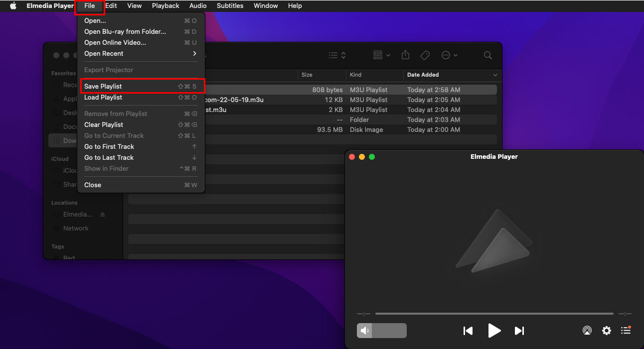Select the 93.5 MB Disk Image row
Image resolution: width=644 pixels, height=349 pixels.
point(351,129)
